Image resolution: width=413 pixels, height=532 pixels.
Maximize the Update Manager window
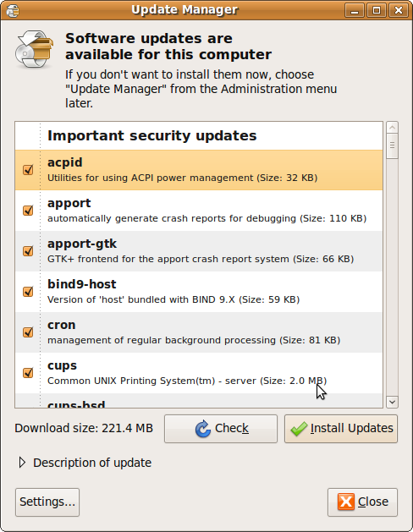(x=377, y=10)
